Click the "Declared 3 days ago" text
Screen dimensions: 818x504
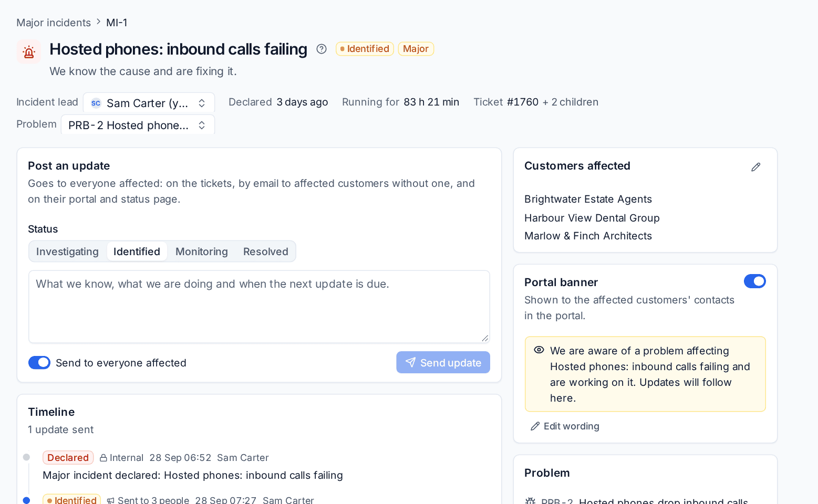coord(278,102)
